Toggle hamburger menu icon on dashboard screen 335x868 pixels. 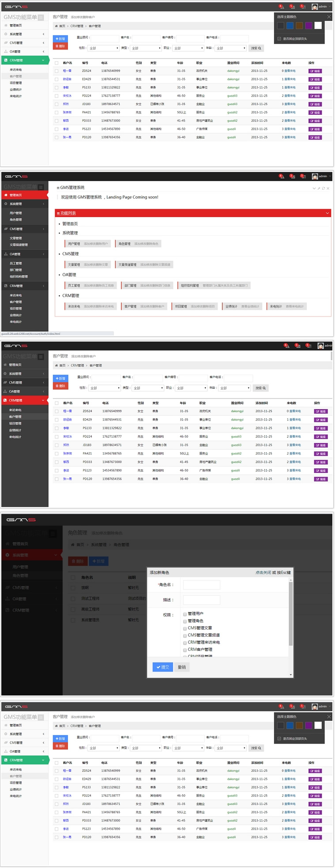click(x=41, y=187)
